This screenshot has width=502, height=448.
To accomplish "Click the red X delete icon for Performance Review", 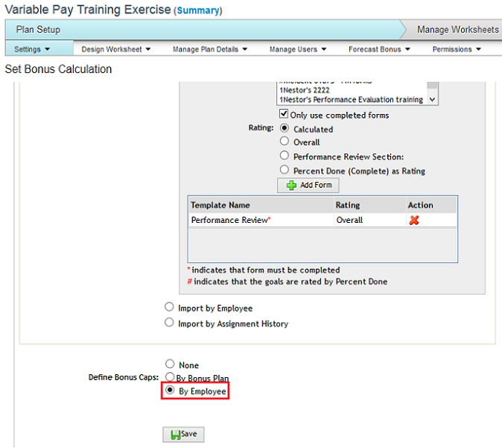I will pos(413,220).
